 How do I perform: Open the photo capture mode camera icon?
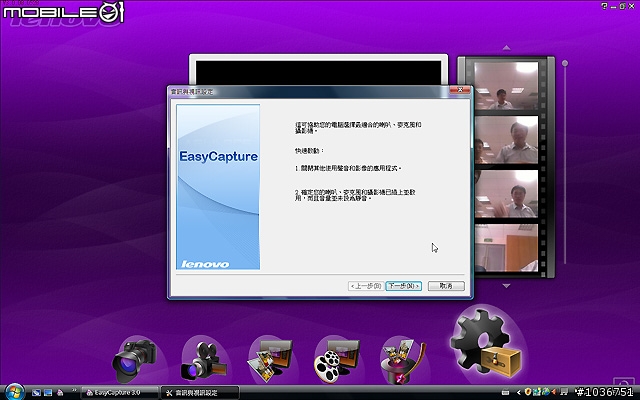135,360
